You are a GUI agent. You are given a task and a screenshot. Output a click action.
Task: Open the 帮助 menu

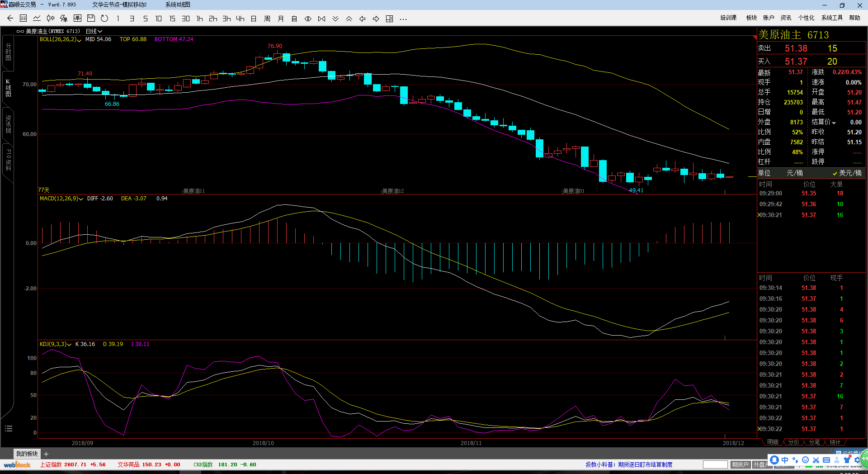[854, 18]
